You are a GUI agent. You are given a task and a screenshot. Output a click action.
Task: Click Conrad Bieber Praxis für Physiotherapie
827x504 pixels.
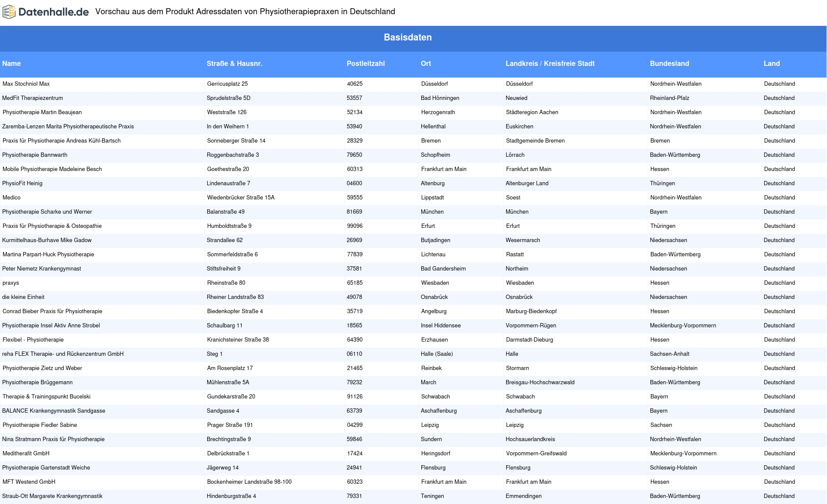coord(53,311)
